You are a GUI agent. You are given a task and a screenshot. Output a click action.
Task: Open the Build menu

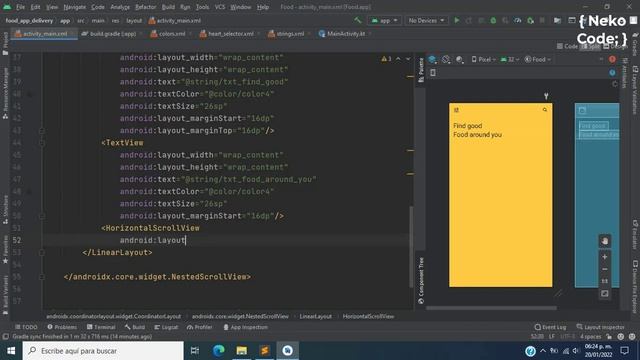168,7
